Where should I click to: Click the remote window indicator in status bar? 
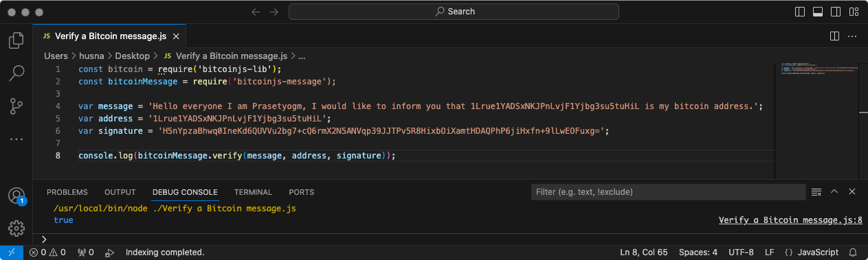(x=12, y=252)
